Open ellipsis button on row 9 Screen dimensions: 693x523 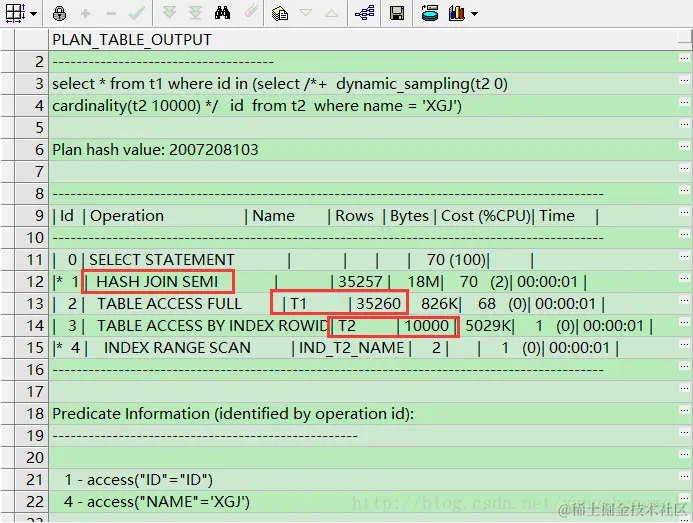685,213
